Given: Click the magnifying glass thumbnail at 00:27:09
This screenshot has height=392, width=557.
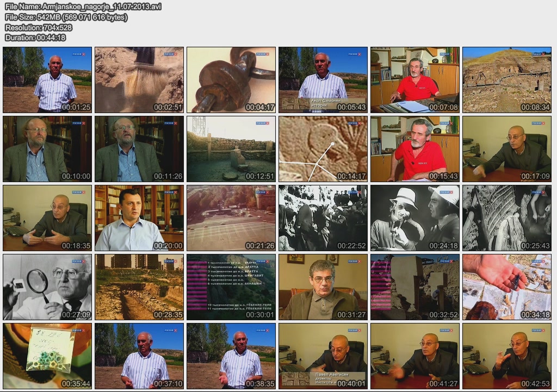Looking at the screenshot, I should point(47,287).
